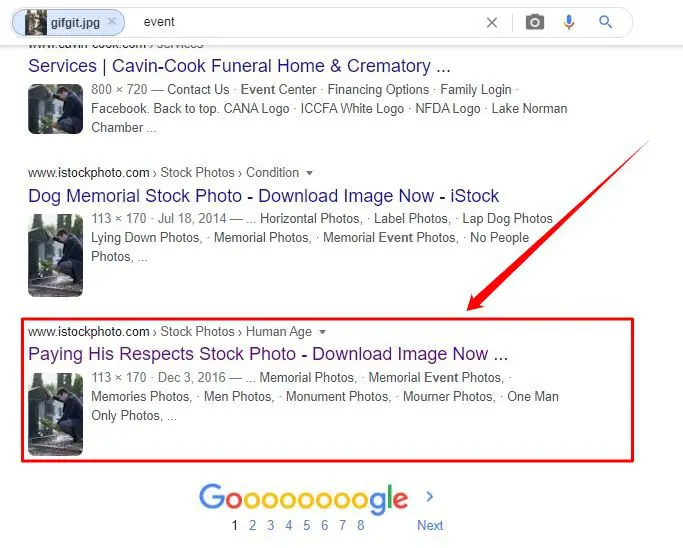Open Paying His Respects Stock Photo link
This screenshot has height=548, width=683.
(268, 354)
